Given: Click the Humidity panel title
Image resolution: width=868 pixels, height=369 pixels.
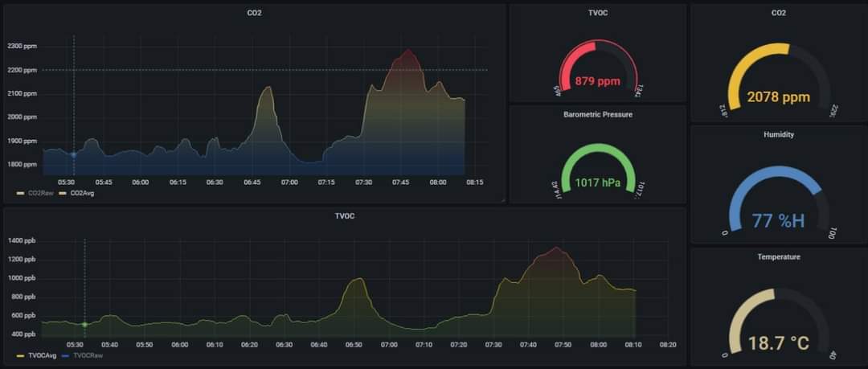Looking at the screenshot, I should click(x=778, y=134).
